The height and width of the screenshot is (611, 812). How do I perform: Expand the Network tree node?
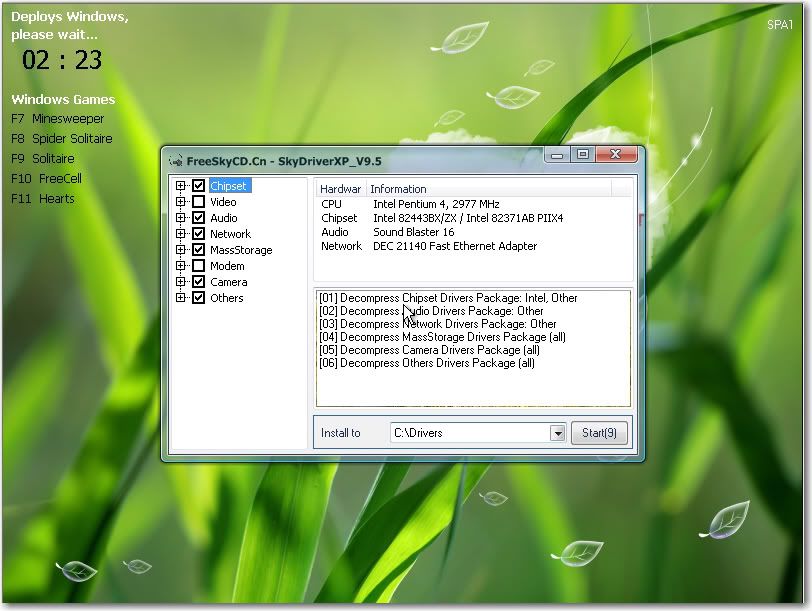180,234
